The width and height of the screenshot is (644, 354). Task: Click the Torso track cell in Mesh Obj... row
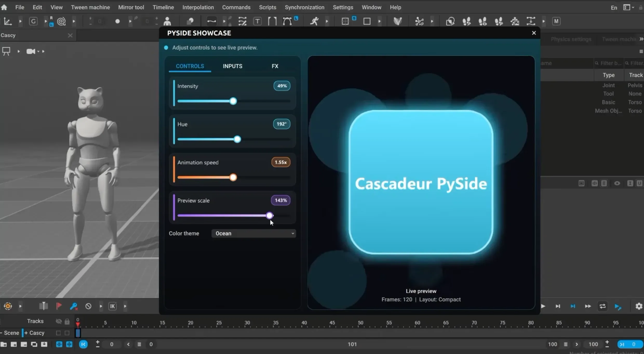coord(635,111)
